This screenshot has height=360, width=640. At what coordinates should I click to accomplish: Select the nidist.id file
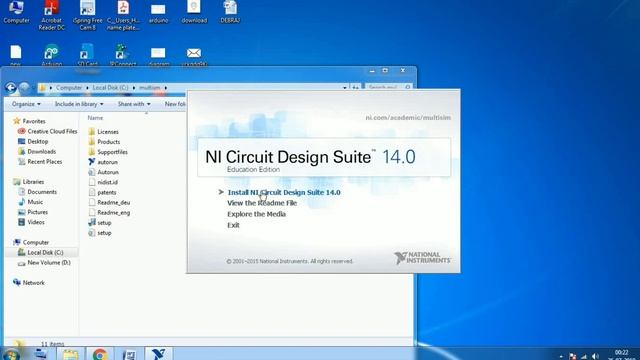pos(103,182)
